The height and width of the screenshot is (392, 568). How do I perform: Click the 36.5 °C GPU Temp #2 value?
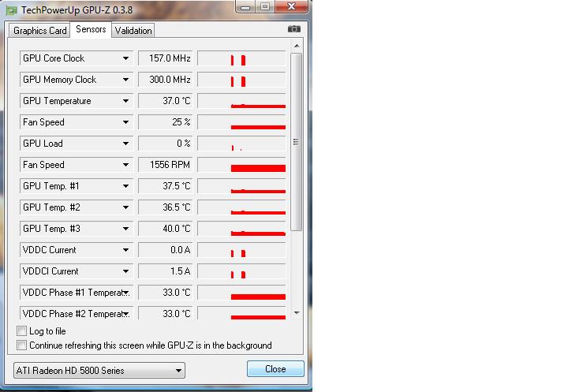[x=166, y=207]
